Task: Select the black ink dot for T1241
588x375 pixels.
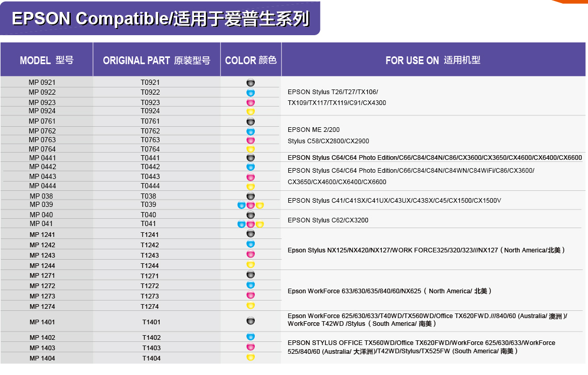Action: [251, 234]
